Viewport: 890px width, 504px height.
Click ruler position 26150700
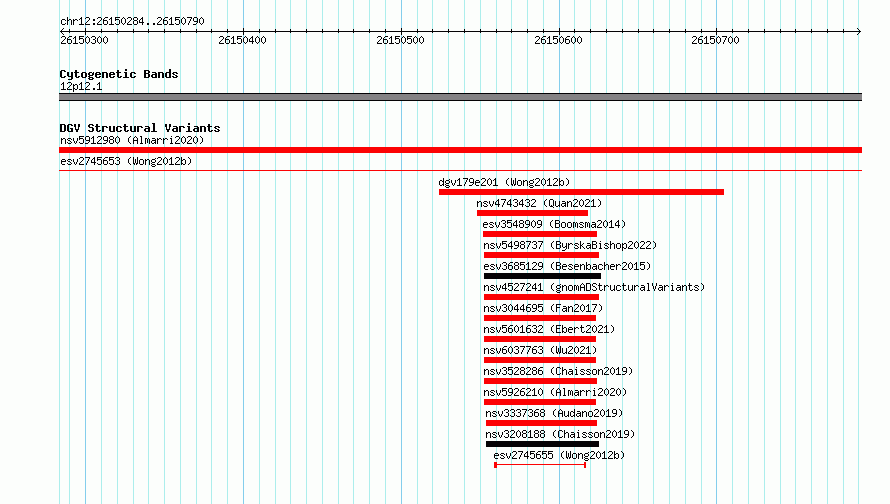pos(715,40)
